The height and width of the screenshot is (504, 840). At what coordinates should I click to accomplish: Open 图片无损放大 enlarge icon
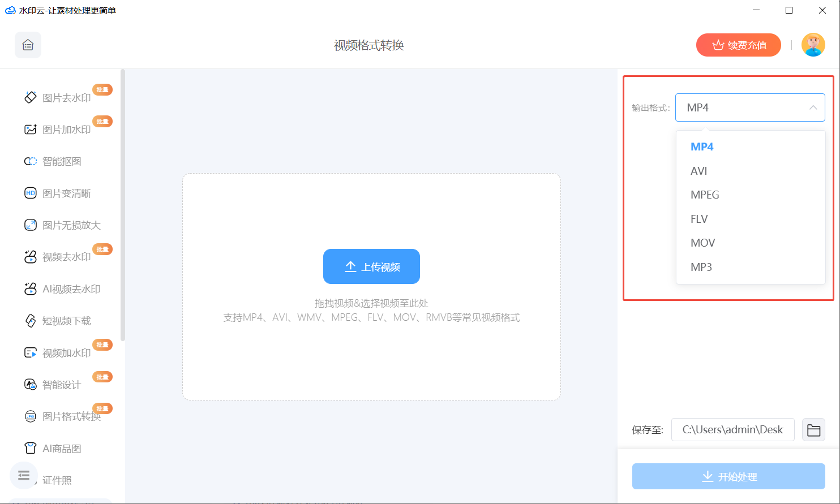[31, 225]
